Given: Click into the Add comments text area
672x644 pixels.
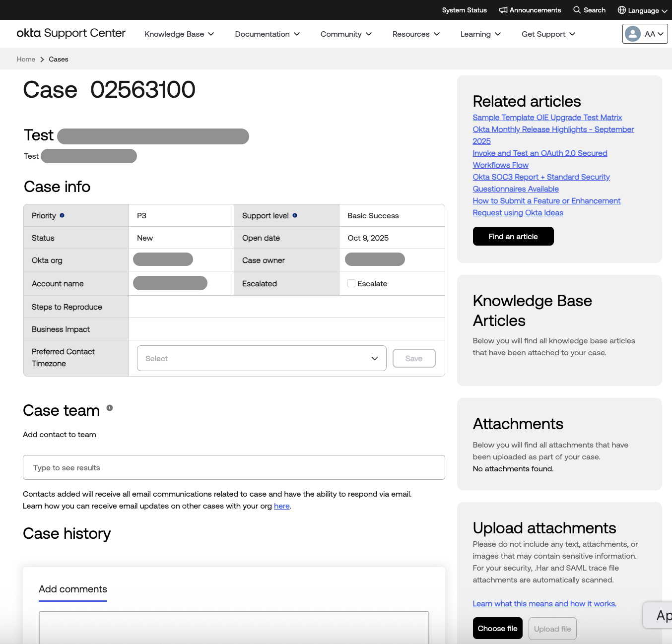Looking at the screenshot, I should point(234,627).
